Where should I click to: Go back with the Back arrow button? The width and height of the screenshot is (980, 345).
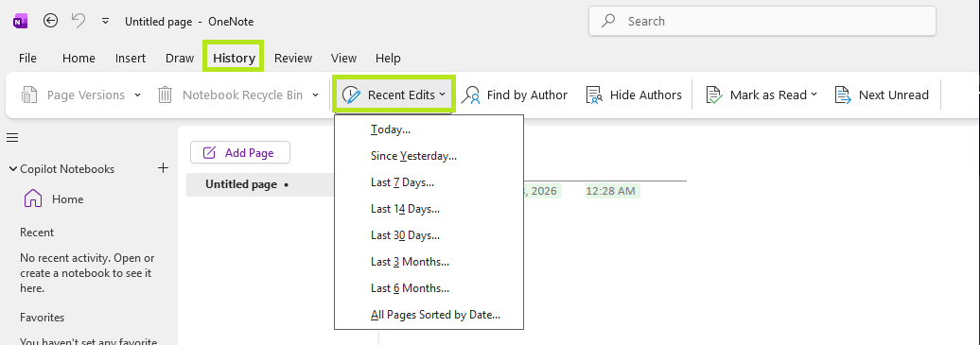point(51,21)
